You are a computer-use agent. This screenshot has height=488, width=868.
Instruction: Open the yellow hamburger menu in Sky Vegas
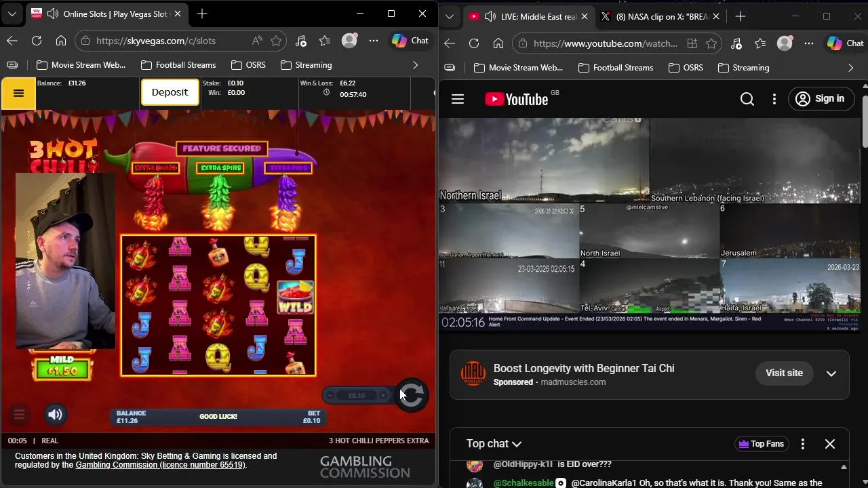coord(18,94)
